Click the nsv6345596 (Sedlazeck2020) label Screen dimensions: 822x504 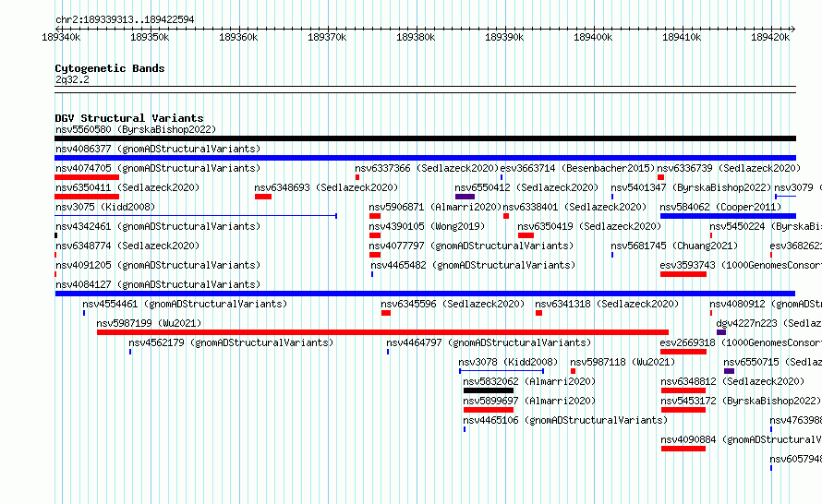pyautogui.click(x=453, y=304)
